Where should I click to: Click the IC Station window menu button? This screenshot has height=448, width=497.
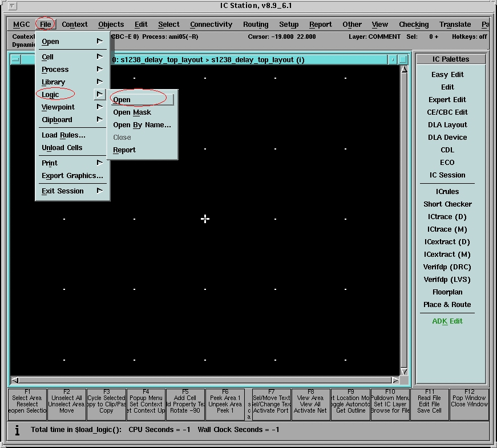13,6
